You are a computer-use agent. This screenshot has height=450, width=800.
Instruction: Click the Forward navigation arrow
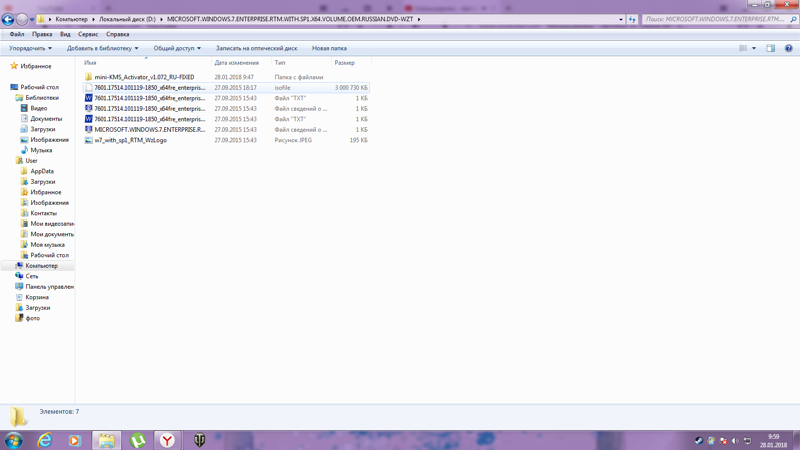point(22,19)
